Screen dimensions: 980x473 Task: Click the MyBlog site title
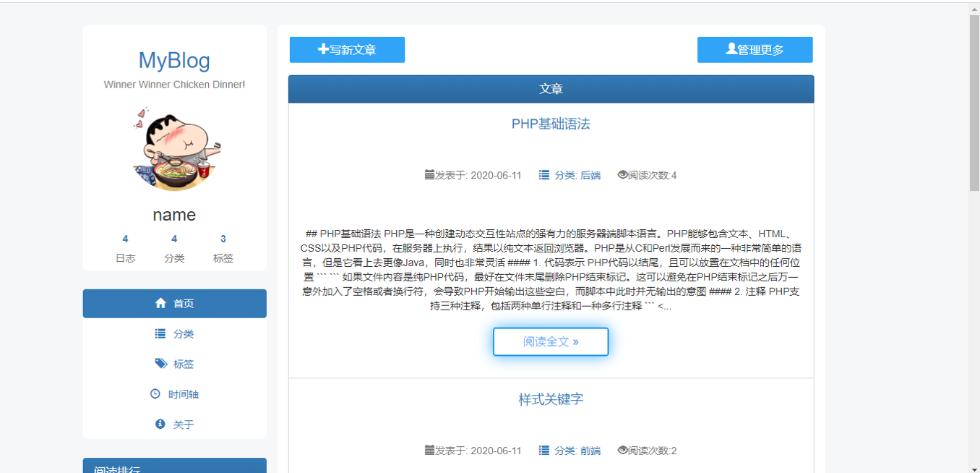tap(174, 60)
